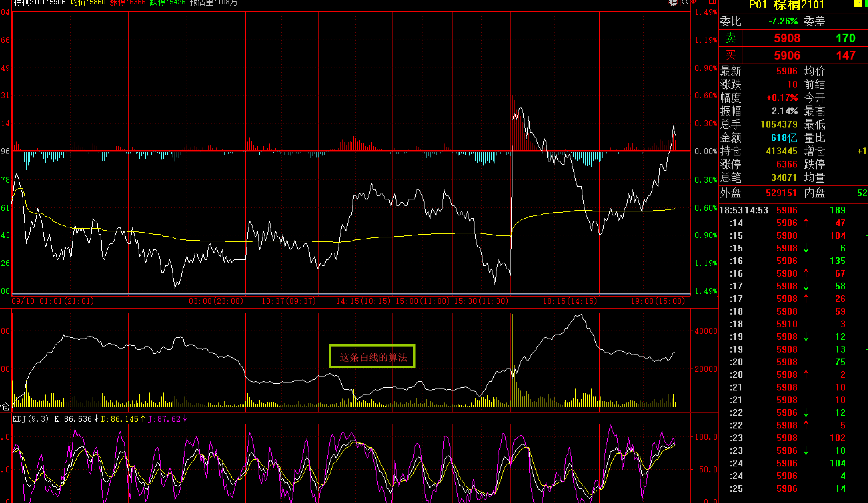Click the sell volume 170
Image resolution: width=868 pixels, height=503 pixels.
point(846,38)
